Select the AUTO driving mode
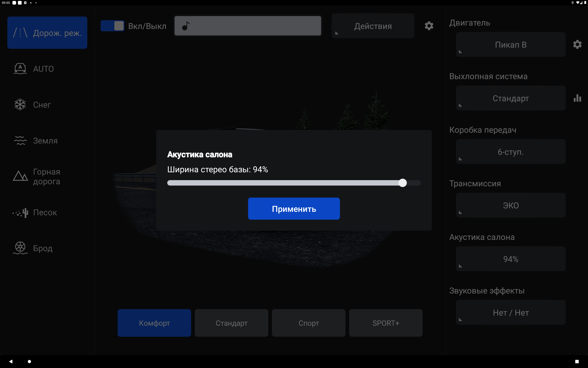The width and height of the screenshot is (588, 368). [x=47, y=69]
